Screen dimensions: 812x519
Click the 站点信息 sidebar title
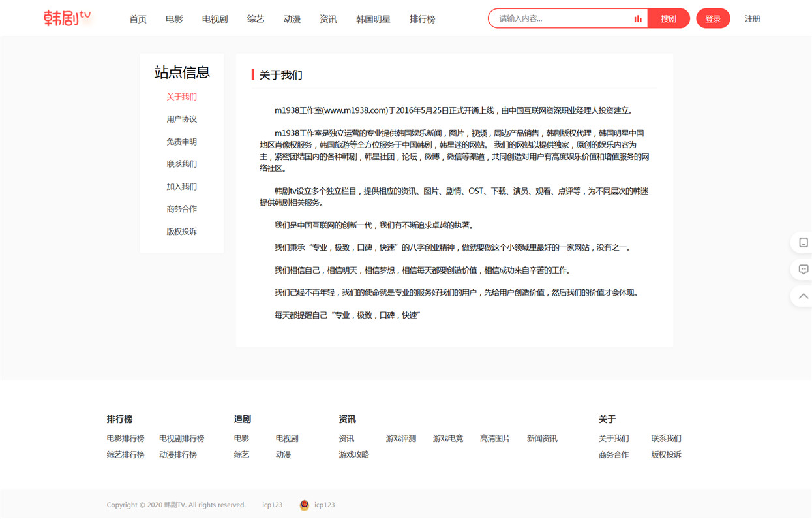182,72
